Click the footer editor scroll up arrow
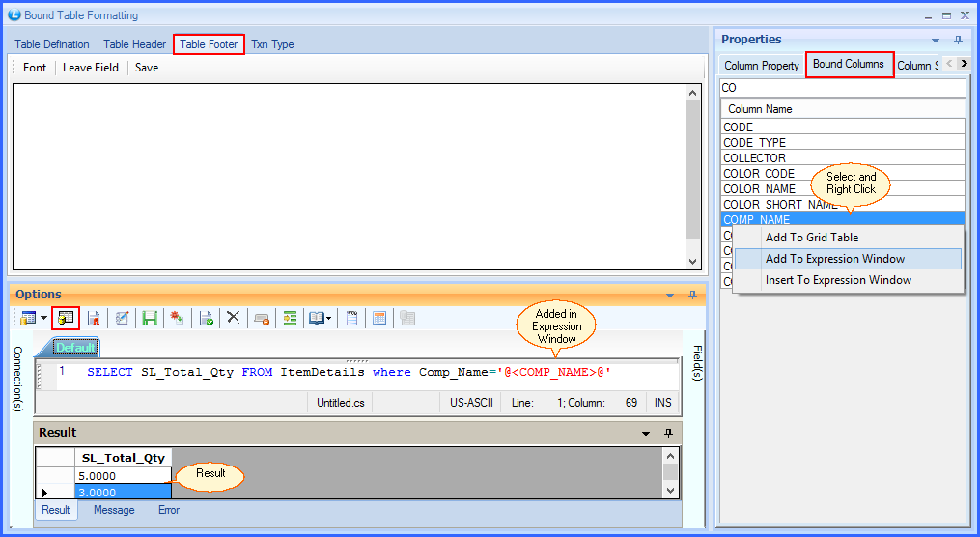 692,93
